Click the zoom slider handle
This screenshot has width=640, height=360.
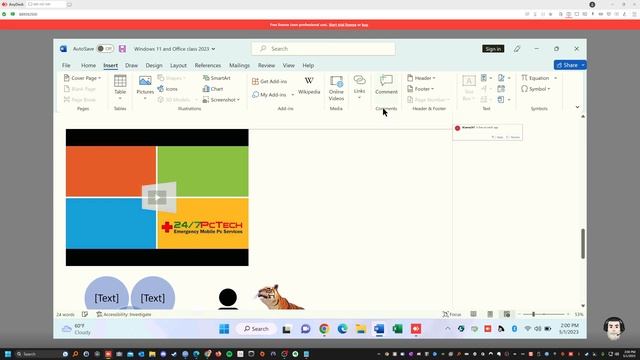(533, 314)
